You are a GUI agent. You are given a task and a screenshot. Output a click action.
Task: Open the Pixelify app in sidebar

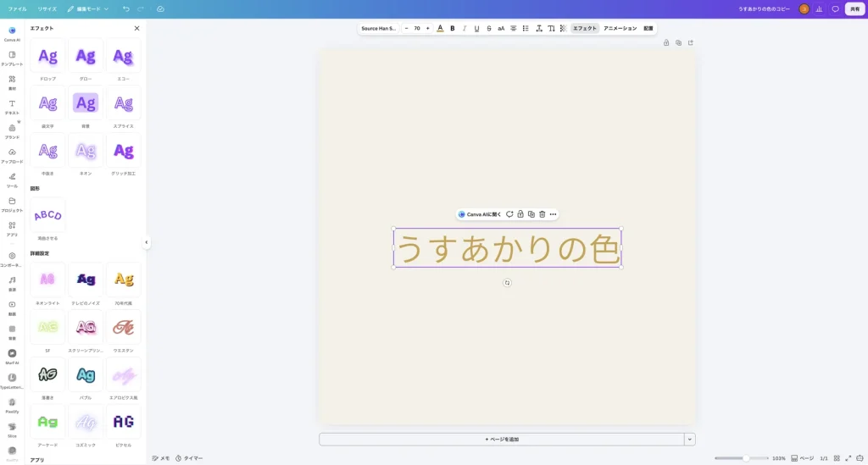pyautogui.click(x=12, y=405)
